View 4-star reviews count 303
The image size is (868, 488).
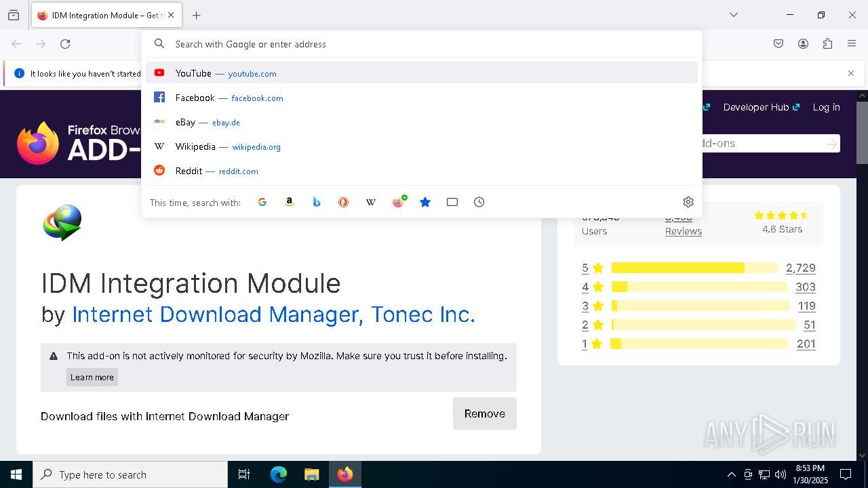pos(806,287)
